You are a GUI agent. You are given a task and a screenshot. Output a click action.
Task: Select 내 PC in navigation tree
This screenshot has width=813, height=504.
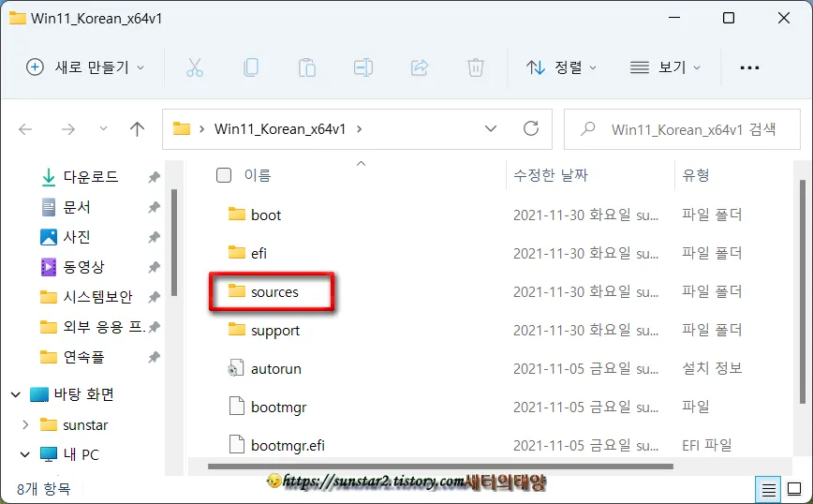tap(81, 454)
